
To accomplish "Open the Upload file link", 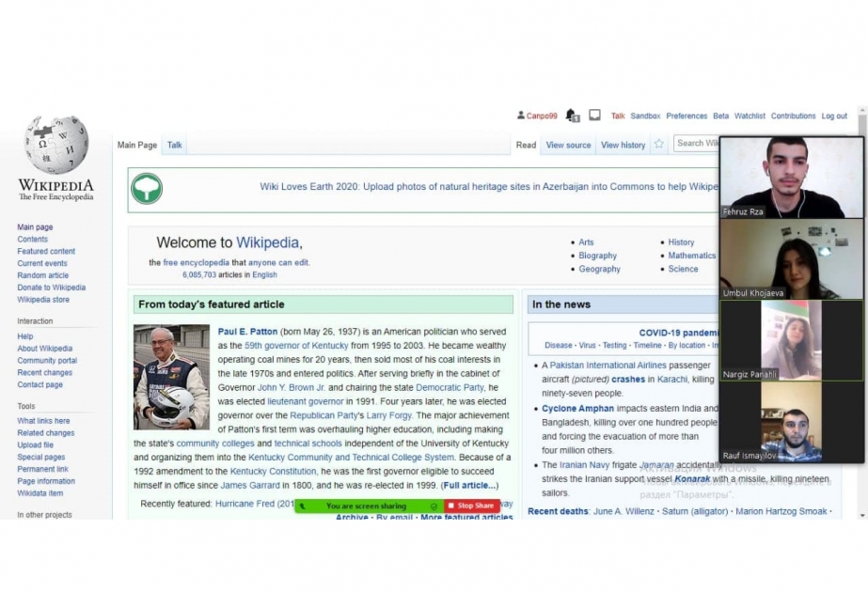I will [36, 445].
